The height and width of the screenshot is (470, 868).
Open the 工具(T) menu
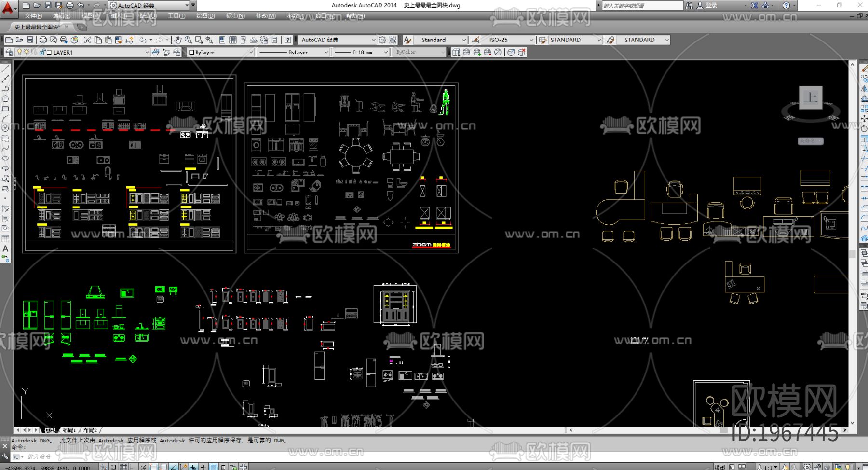(x=176, y=16)
